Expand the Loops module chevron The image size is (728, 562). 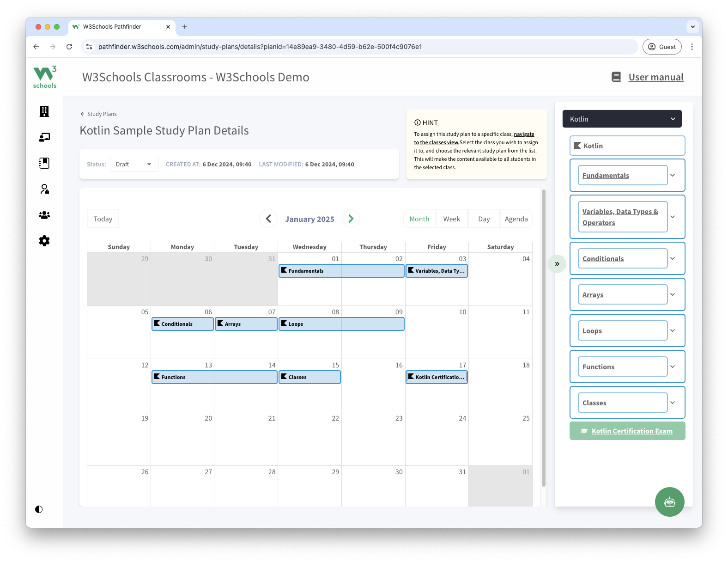[x=673, y=331]
